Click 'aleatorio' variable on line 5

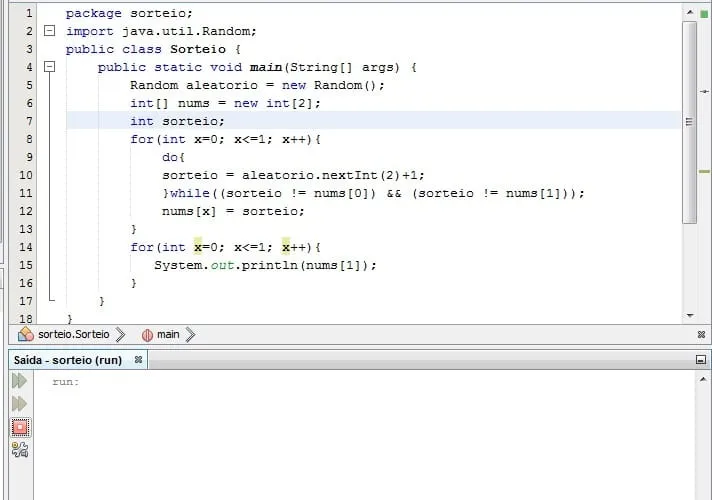click(x=222, y=85)
